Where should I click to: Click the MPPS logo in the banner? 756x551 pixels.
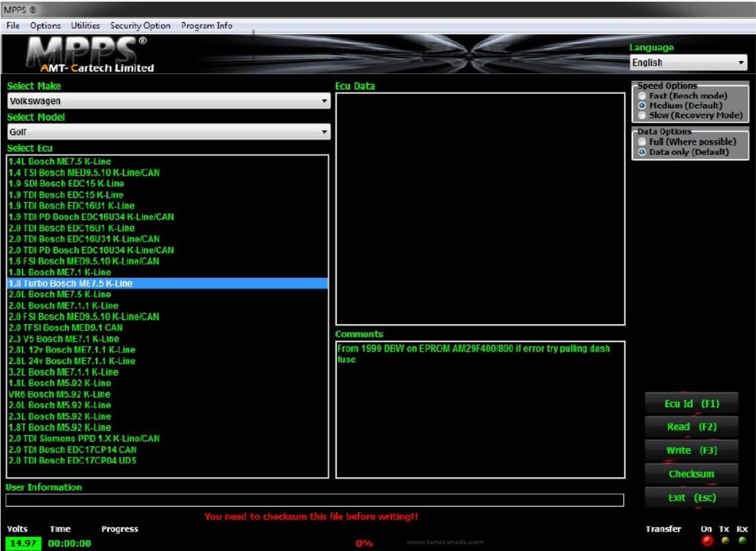pyautogui.click(x=91, y=54)
